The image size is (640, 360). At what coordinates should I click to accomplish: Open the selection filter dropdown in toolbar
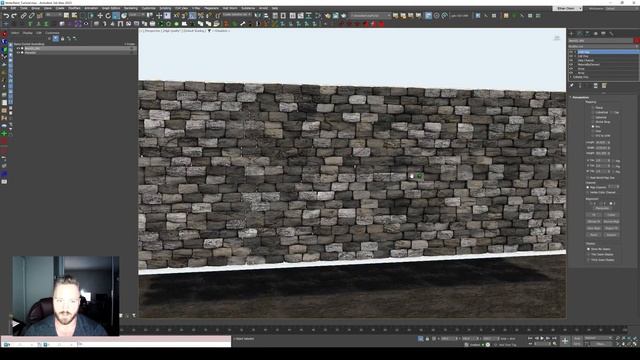coord(53,15)
